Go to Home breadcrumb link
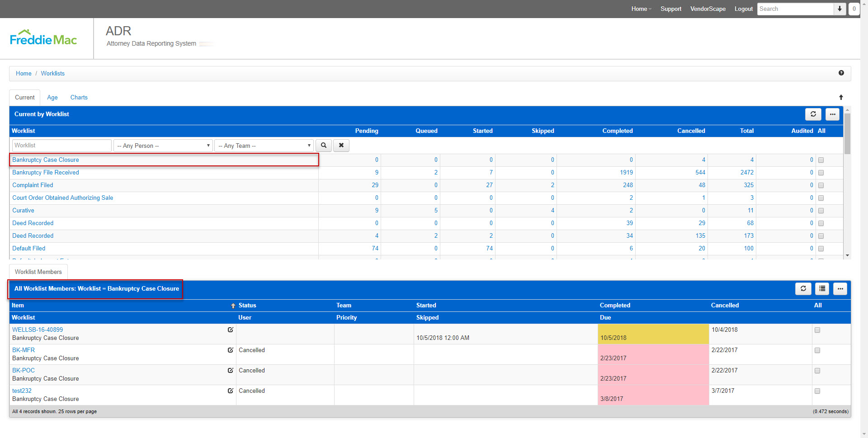 (x=24, y=73)
